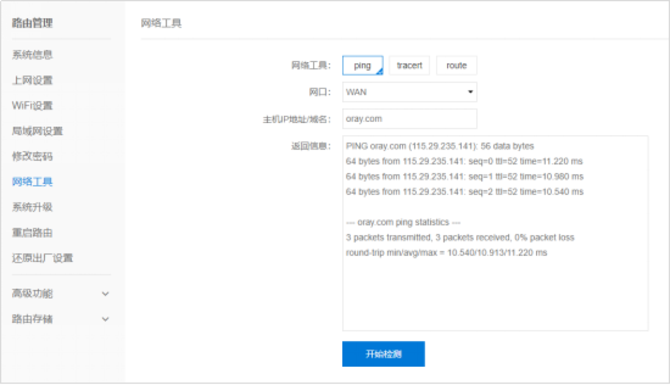Click the seq=2 ping result line
Image resolution: width=670 pixels, height=385 pixels.
[x=464, y=192]
